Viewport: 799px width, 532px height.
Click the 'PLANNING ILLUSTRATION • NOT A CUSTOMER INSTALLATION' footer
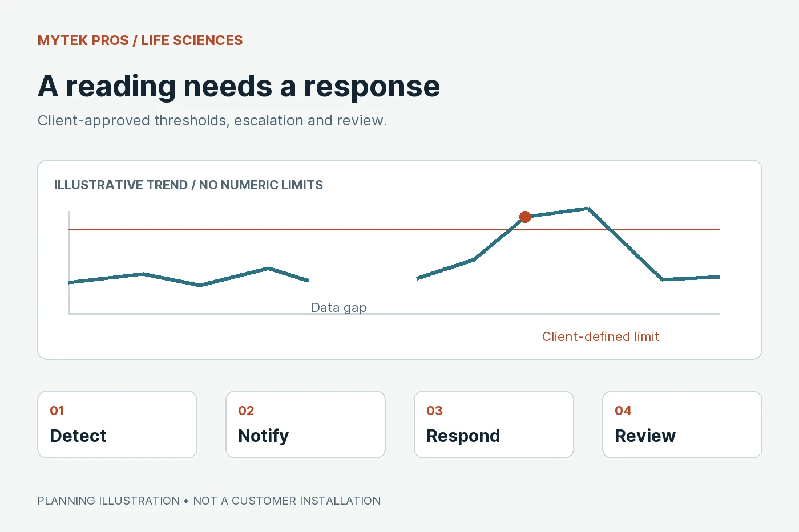coord(209,501)
